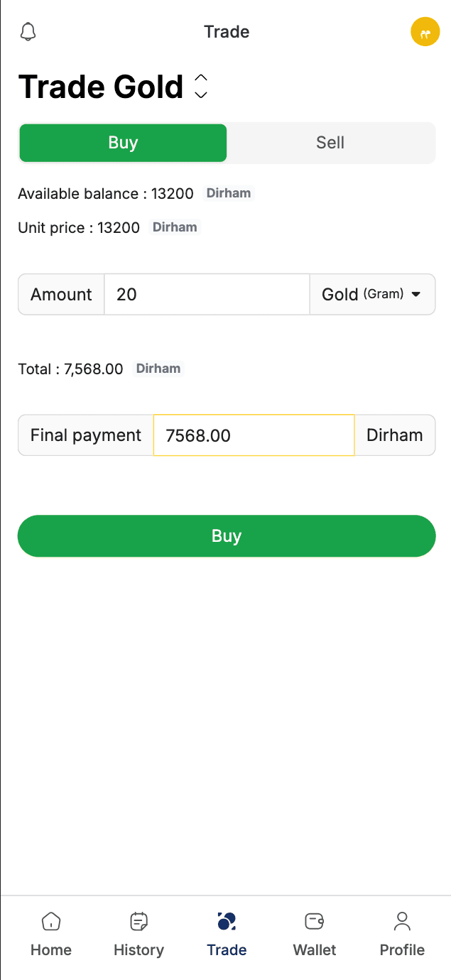This screenshot has width=451, height=980.
Task: Open the Gold (Gram) unit dropdown
Action: pyautogui.click(x=372, y=294)
